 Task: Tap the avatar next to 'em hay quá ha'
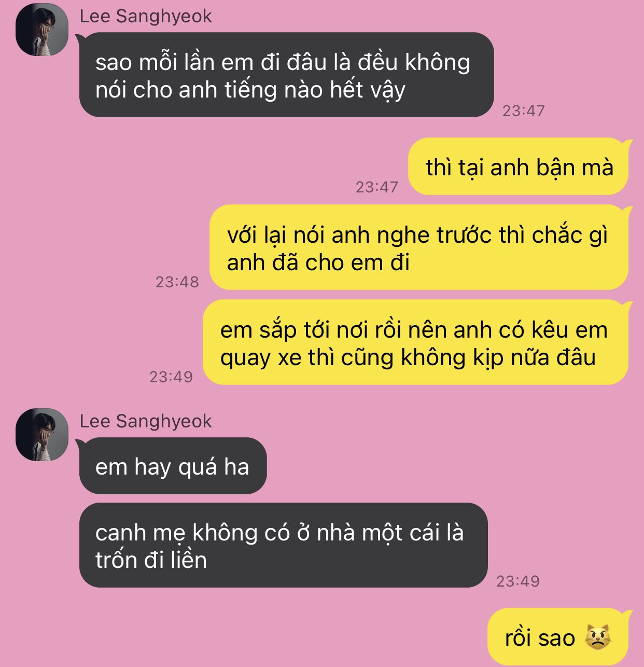42,435
